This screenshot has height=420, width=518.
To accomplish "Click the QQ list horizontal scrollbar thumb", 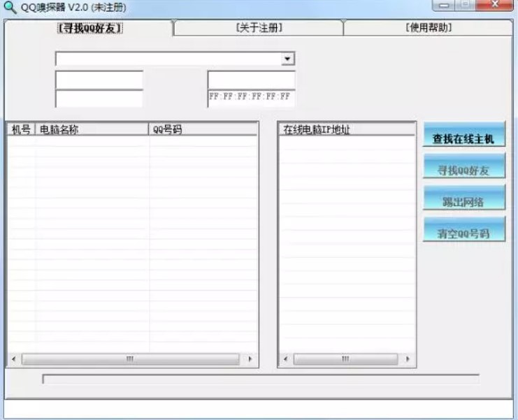I will tap(130, 359).
